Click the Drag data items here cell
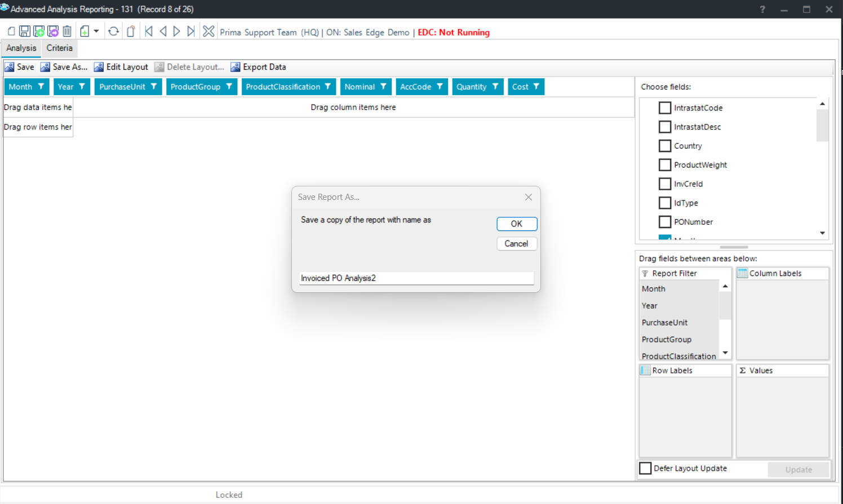The height and width of the screenshot is (504, 843). 38,107
